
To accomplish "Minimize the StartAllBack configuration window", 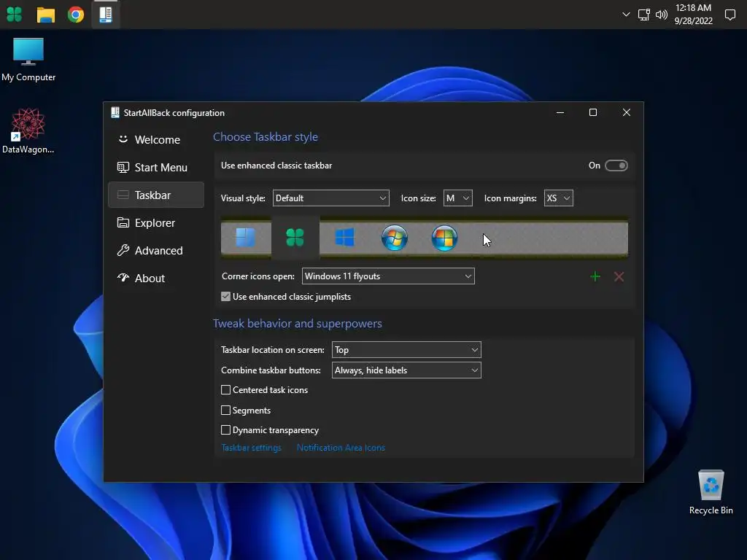I will (x=560, y=112).
